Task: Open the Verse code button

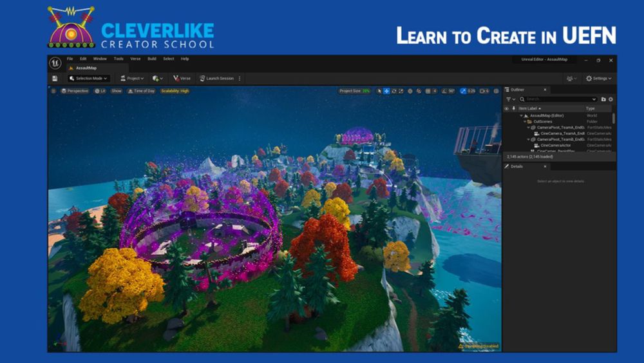Action: (x=182, y=78)
